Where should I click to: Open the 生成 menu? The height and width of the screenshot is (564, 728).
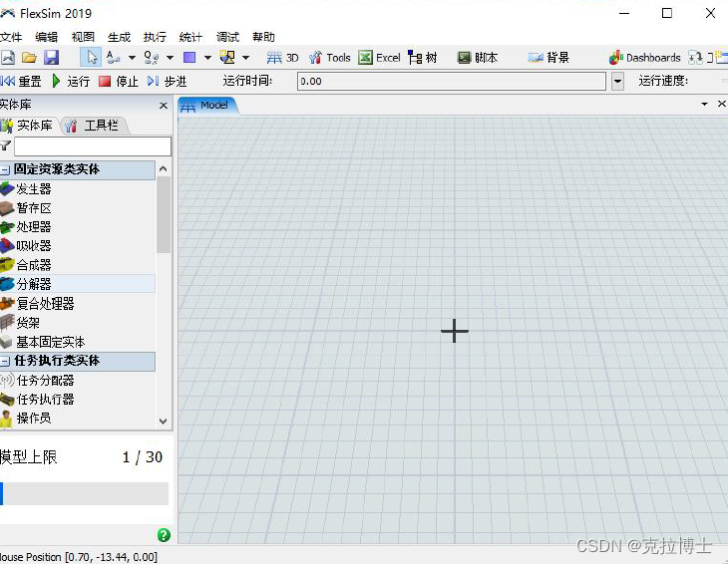coord(120,37)
